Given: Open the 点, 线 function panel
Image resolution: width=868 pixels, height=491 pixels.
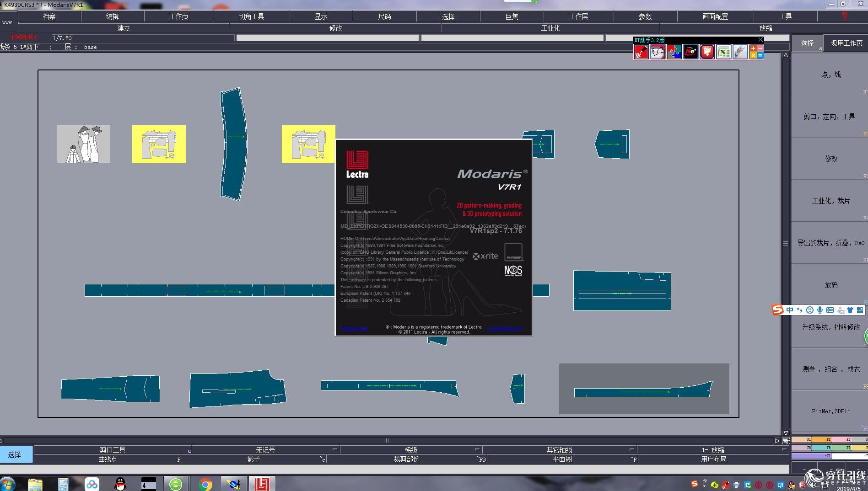Looking at the screenshot, I should point(831,75).
